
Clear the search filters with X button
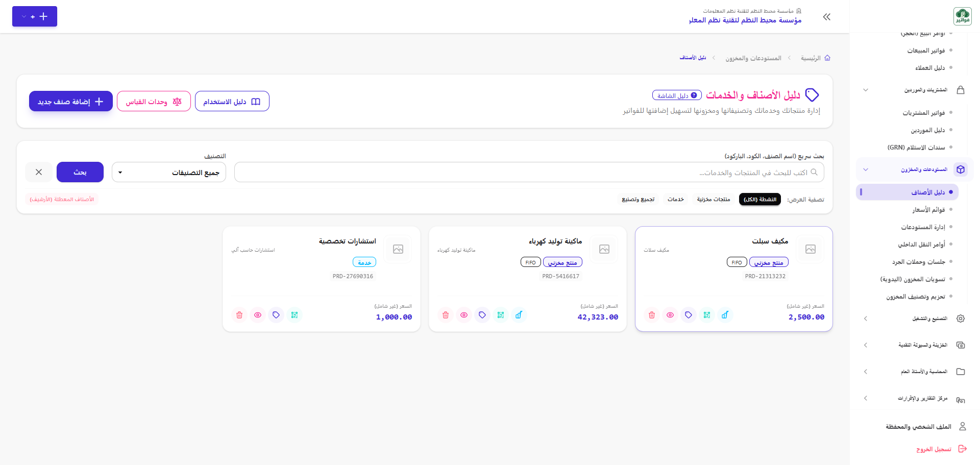click(39, 172)
